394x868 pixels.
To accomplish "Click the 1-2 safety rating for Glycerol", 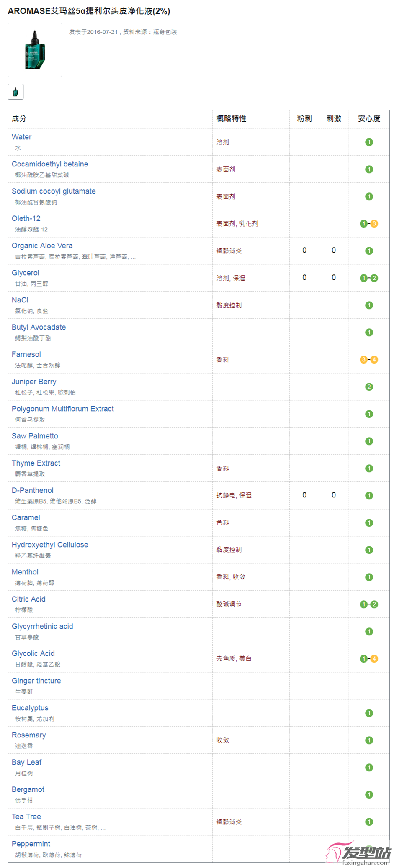I will (x=369, y=278).
